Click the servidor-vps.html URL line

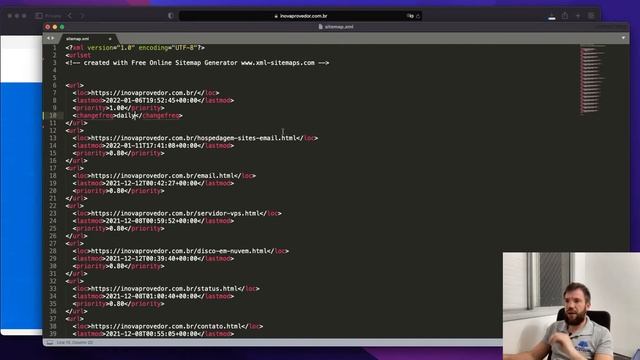(177, 213)
